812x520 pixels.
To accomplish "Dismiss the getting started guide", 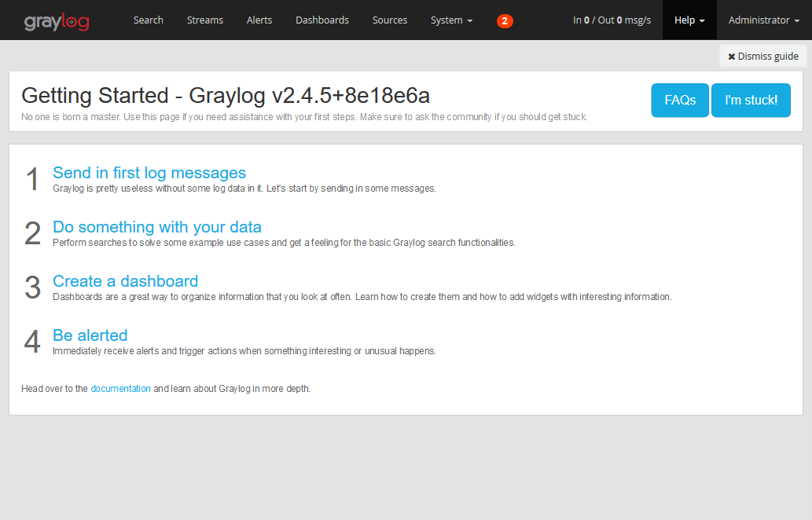I will [762, 56].
